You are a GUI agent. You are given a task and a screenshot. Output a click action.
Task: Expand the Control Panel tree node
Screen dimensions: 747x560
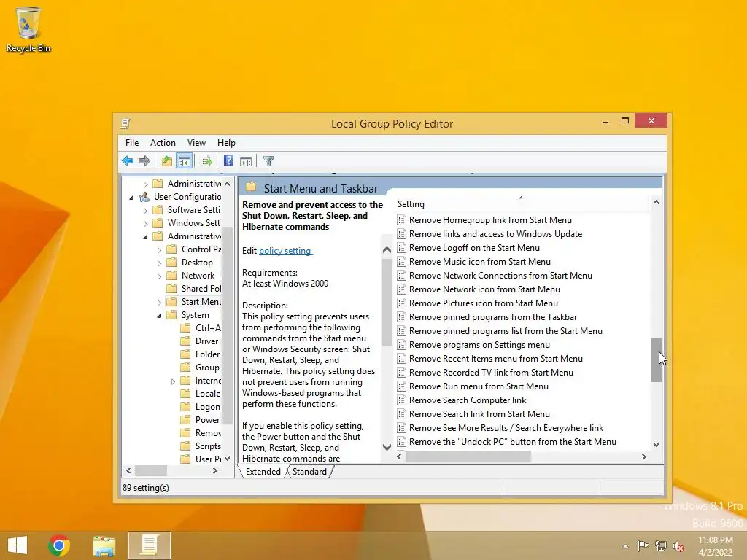coord(160,249)
